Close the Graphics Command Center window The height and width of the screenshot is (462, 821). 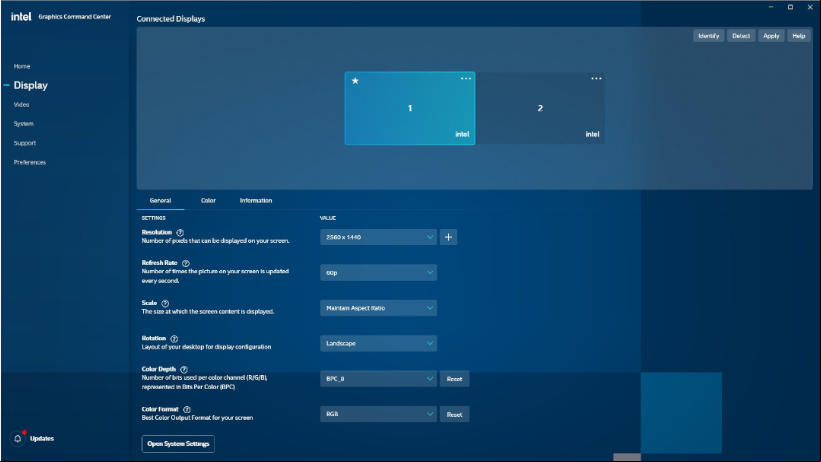coord(810,7)
